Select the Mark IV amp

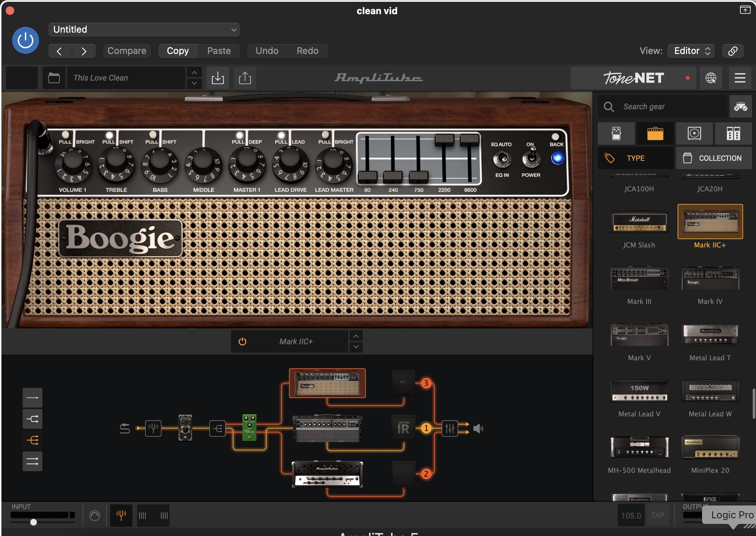click(x=710, y=279)
